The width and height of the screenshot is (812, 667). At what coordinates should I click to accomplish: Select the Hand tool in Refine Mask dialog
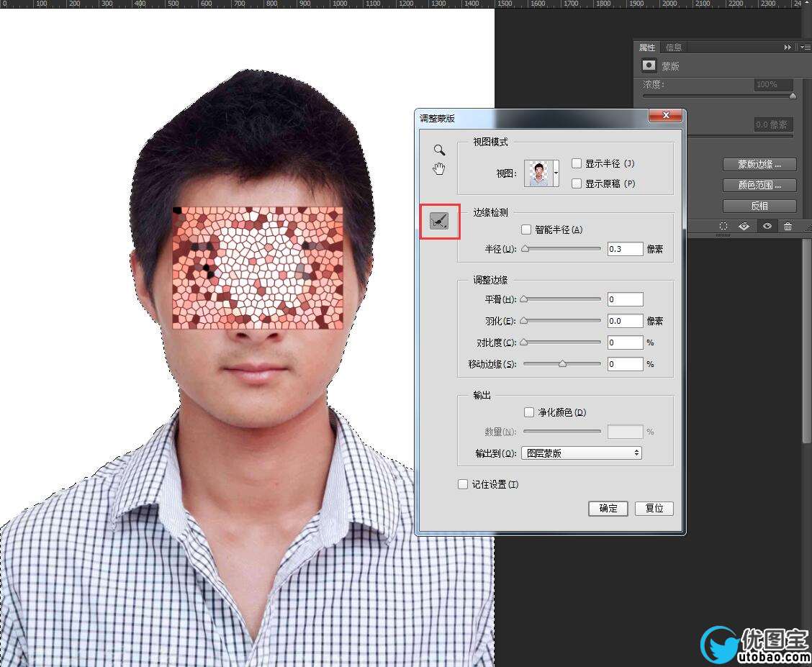coord(439,168)
